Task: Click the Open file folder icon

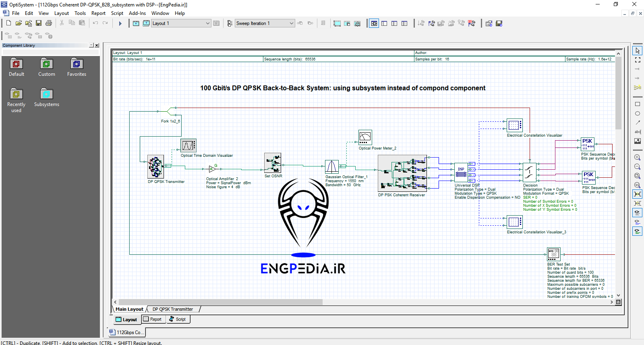Action: (x=19, y=23)
